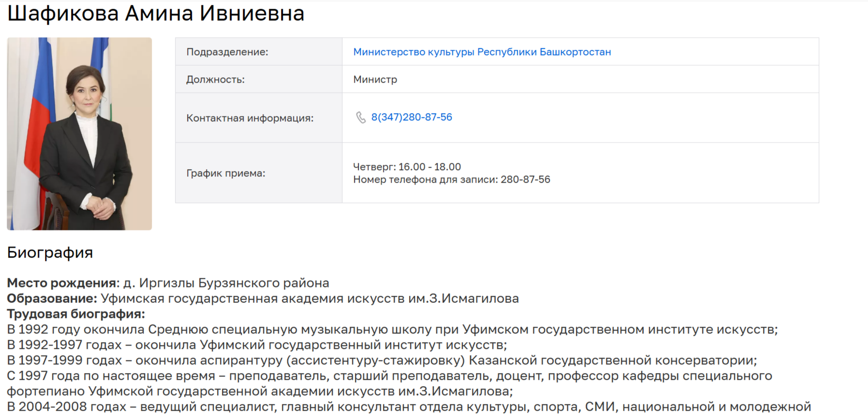
Task: Click the heading Шафикова Амина Ивниевна
Action: coord(156,13)
